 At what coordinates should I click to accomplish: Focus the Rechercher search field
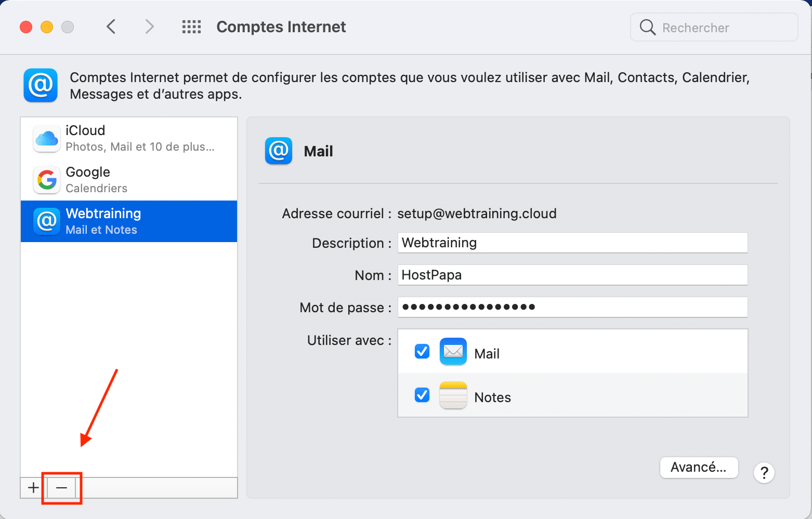[714, 27]
